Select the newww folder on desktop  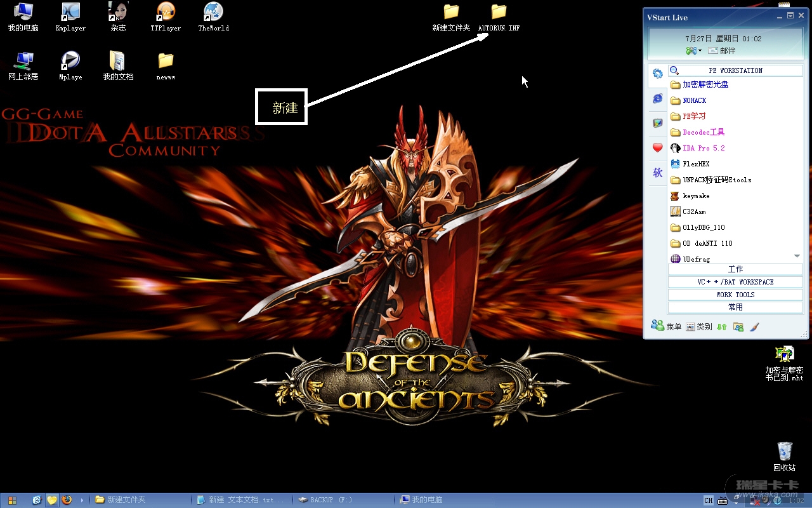point(166,66)
